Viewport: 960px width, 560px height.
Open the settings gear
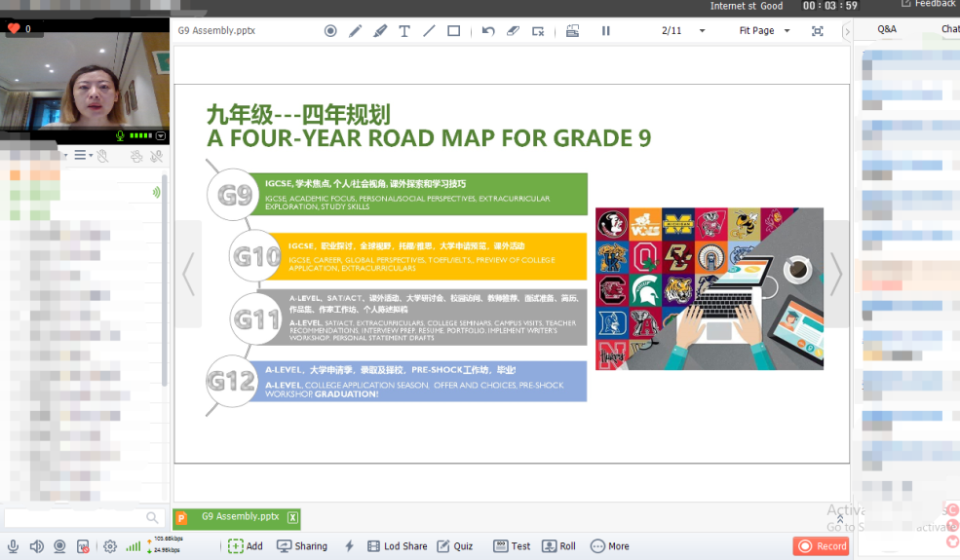(110, 546)
